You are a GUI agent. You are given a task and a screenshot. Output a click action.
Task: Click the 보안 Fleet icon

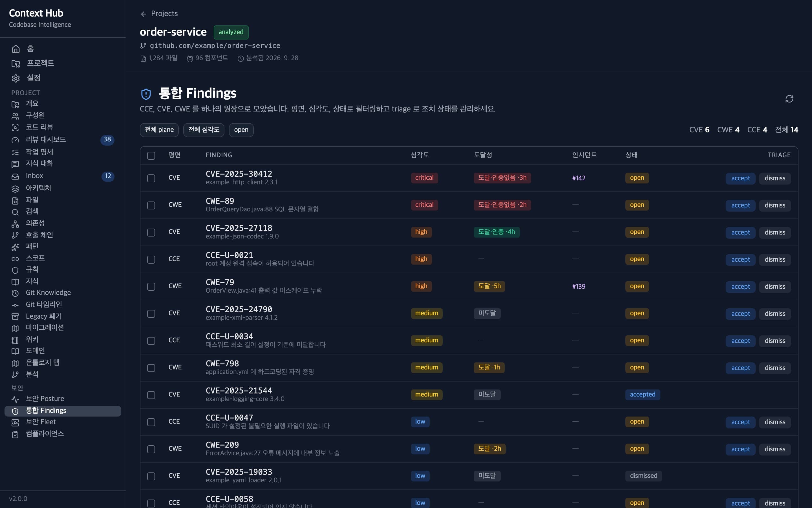15,422
